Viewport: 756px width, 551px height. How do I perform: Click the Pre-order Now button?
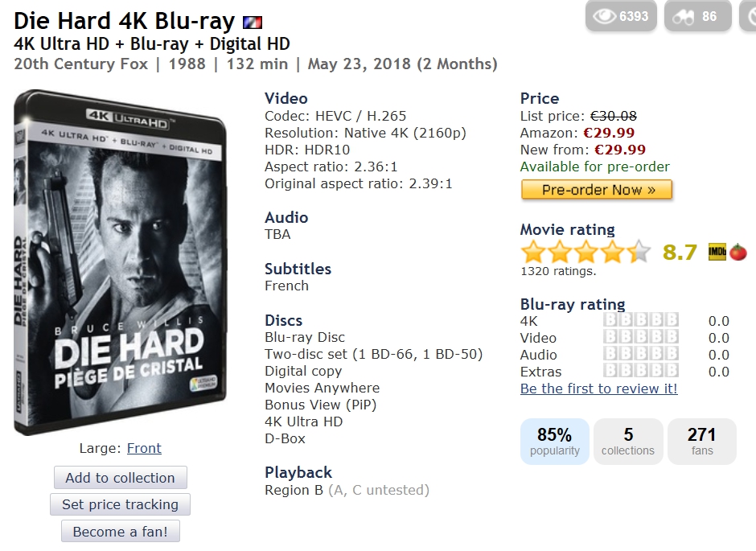tap(597, 190)
